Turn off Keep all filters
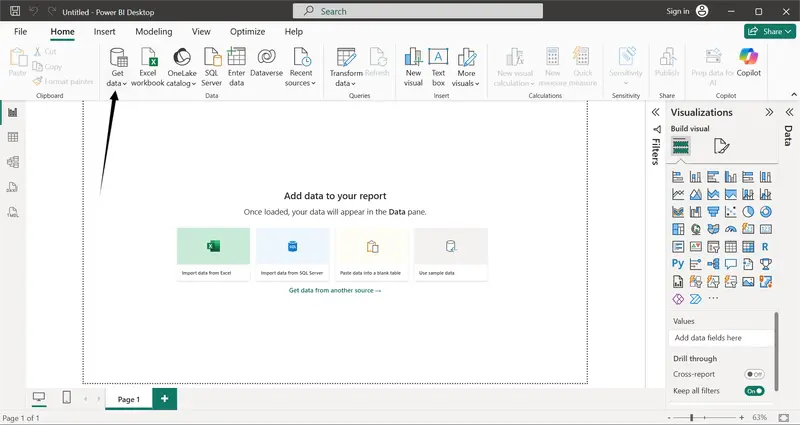Screen dimensions: 800x425 (754, 391)
